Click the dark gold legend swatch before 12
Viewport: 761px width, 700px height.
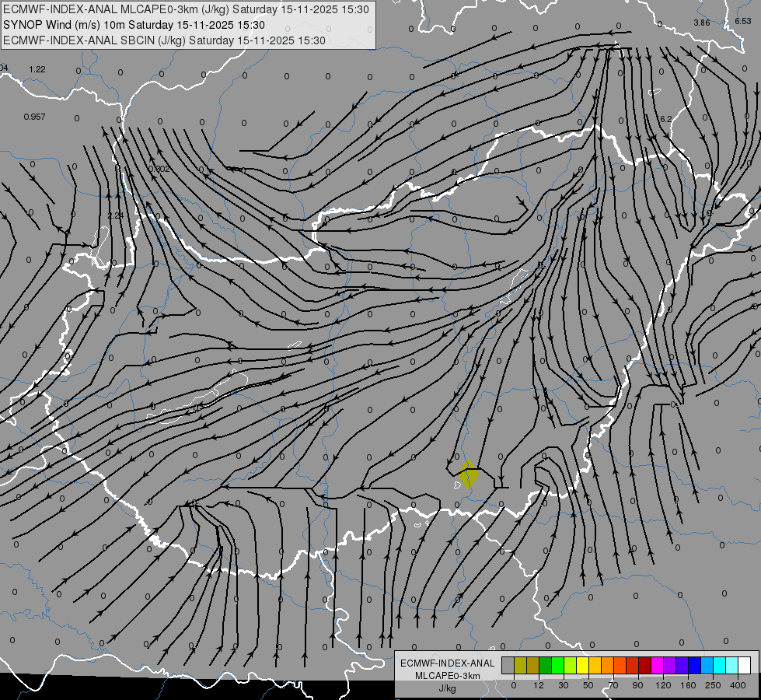click(x=533, y=665)
